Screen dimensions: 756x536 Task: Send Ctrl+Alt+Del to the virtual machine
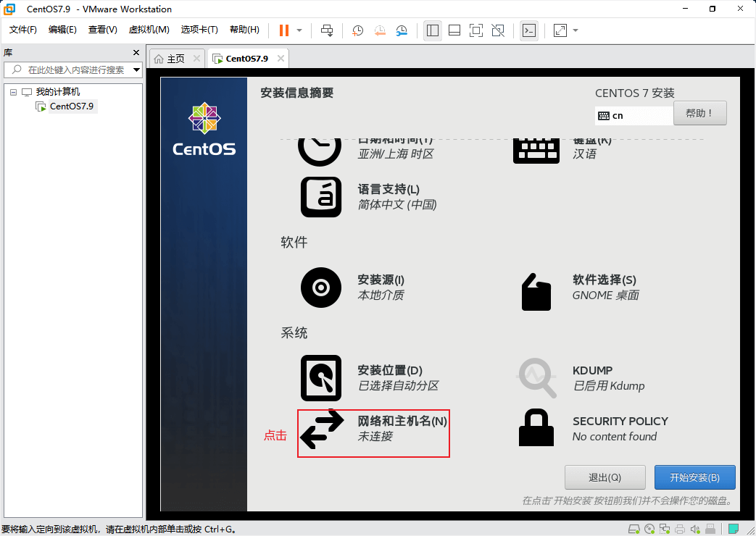point(327,30)
